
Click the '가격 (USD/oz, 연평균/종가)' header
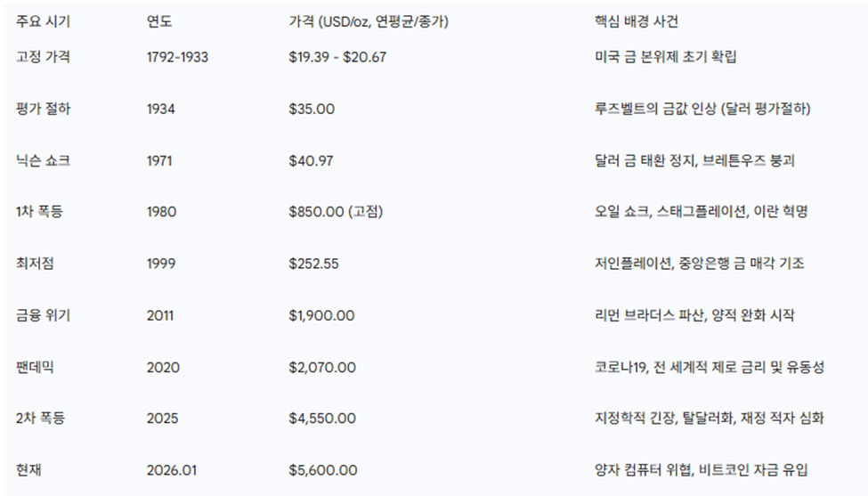369,22
